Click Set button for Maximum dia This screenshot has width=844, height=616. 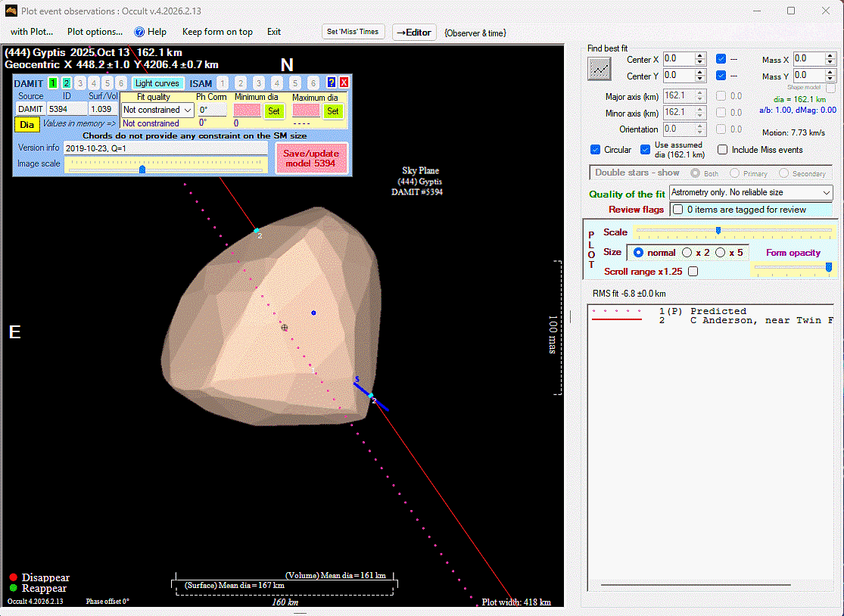click(x=332, y=111)
